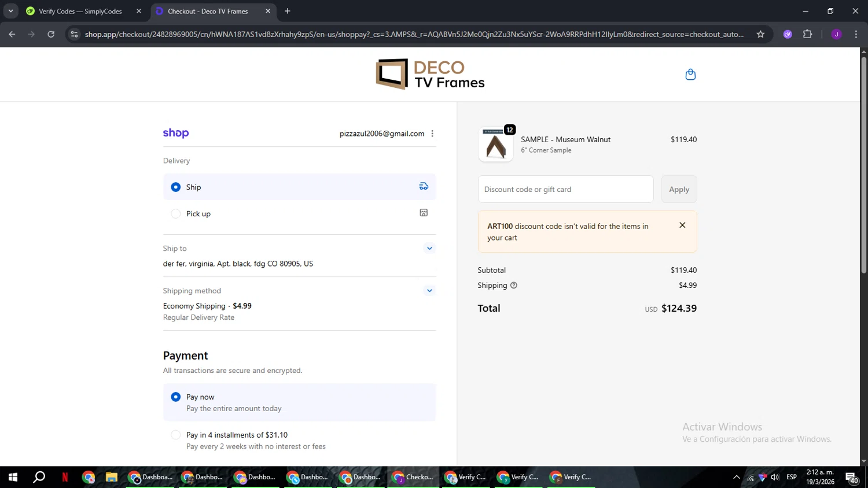Expand the Shipping method section
Screen dimensions: 868x488
[429, 291]
